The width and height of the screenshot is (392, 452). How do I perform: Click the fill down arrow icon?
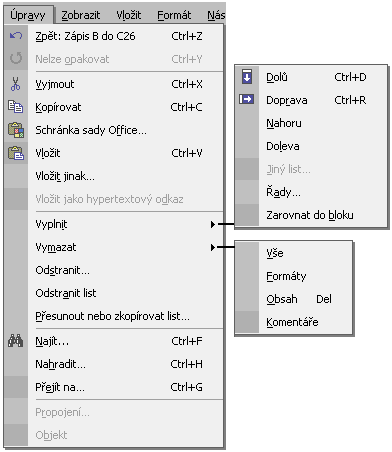click(x=247, y=77)
